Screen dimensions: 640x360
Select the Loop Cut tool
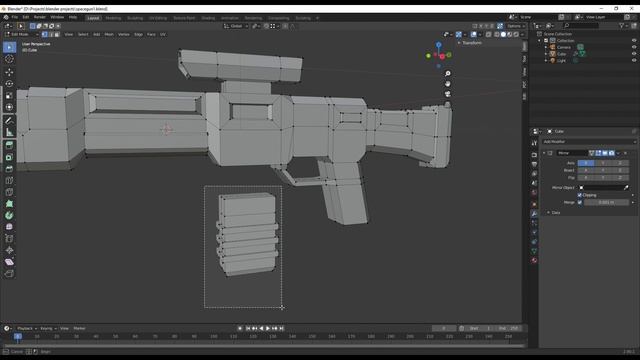tap(9, 180)
